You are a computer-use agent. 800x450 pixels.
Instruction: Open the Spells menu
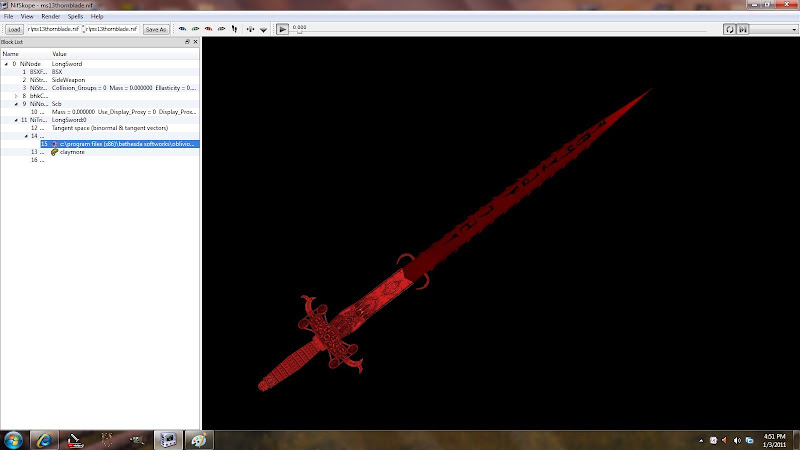pyautogui.click(x=75, y=16)
